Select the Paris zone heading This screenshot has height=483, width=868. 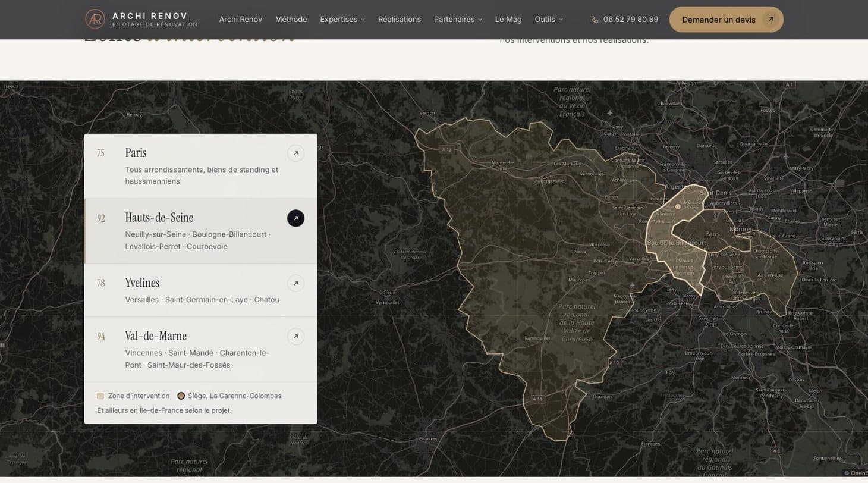click(136, 153)
